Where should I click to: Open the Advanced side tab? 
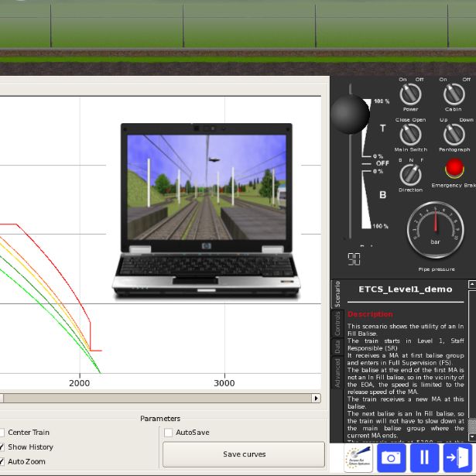tap(337, 372)
